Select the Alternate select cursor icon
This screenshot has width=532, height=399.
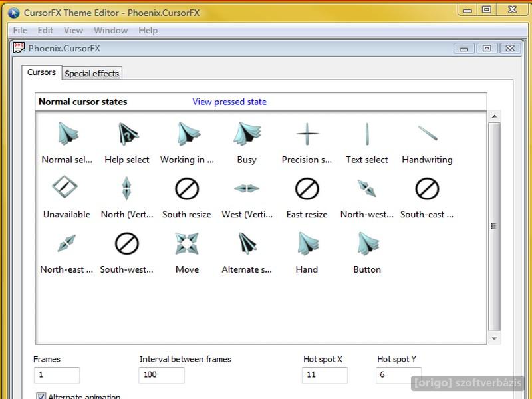(x=247, y=243)
